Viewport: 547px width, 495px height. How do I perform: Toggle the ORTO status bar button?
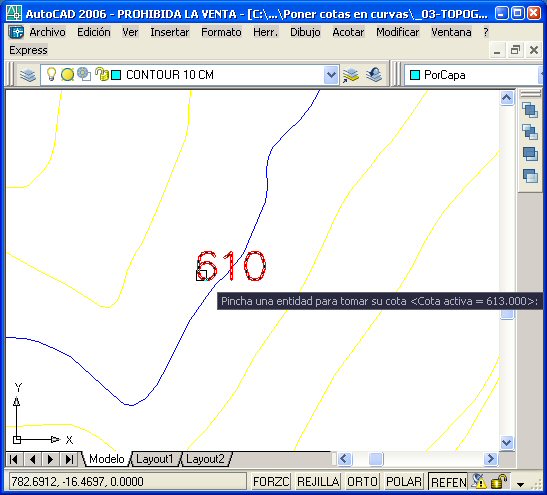coord(362,482)
